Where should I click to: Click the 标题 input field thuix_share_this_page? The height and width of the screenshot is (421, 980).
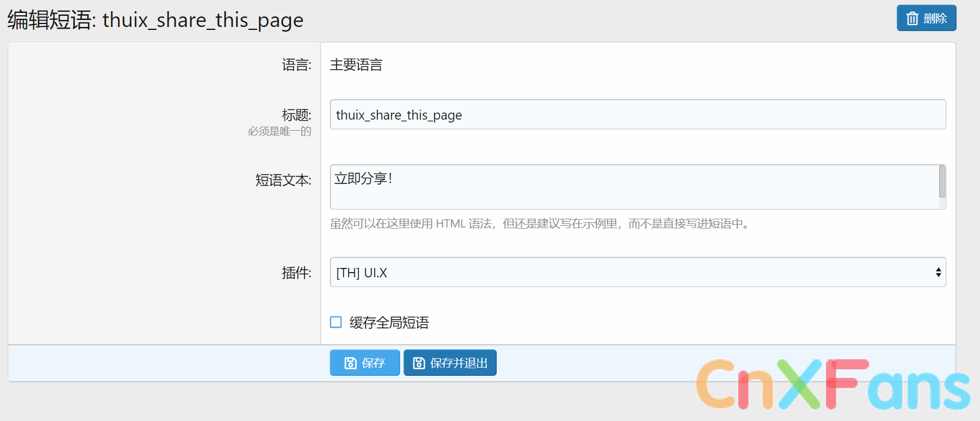pos(638,114)
